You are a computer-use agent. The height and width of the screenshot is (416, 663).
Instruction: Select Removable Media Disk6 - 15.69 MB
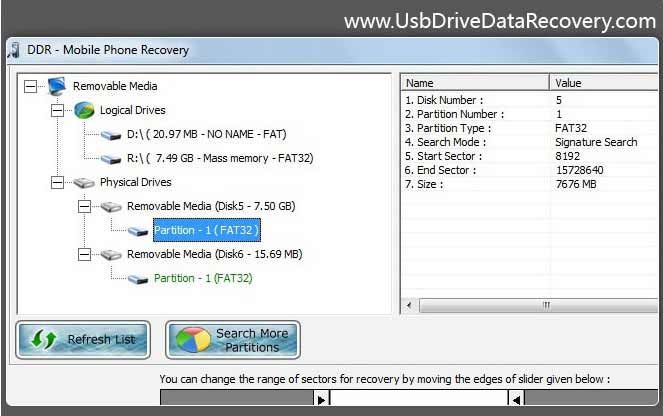(x=214, y=255)
